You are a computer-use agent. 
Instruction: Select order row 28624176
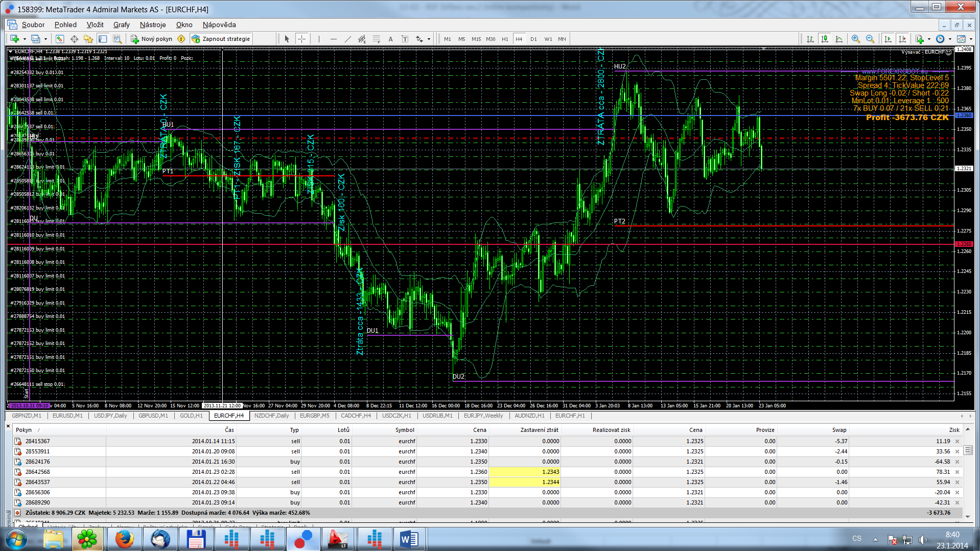[487, 462]
